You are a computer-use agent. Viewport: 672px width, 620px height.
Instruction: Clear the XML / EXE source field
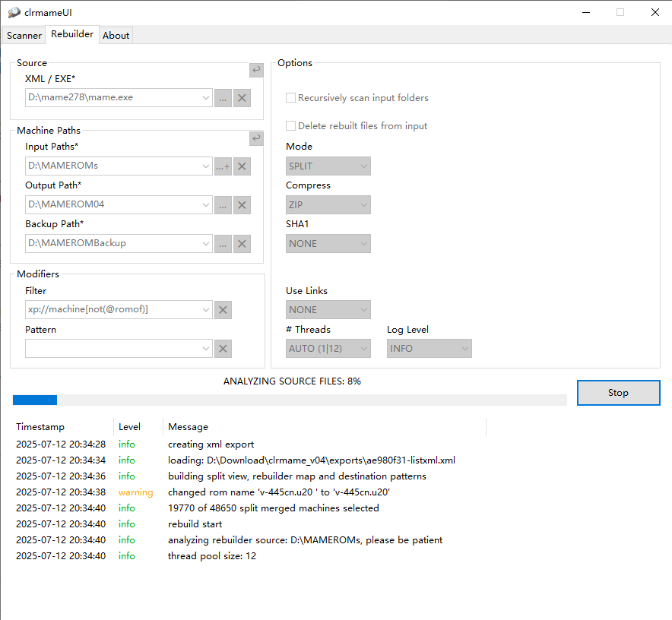tap(242, 98)
